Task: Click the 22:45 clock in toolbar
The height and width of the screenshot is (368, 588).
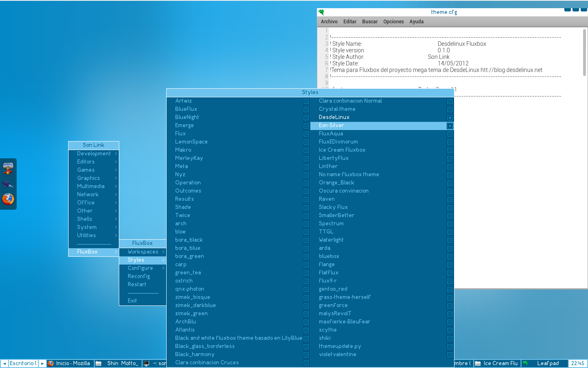Action: (x=578, y=364)
